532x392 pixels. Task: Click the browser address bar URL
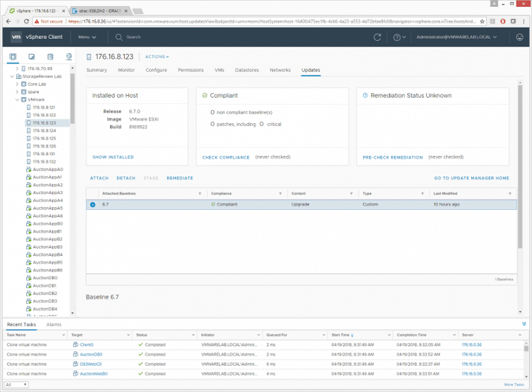point(272,21)
